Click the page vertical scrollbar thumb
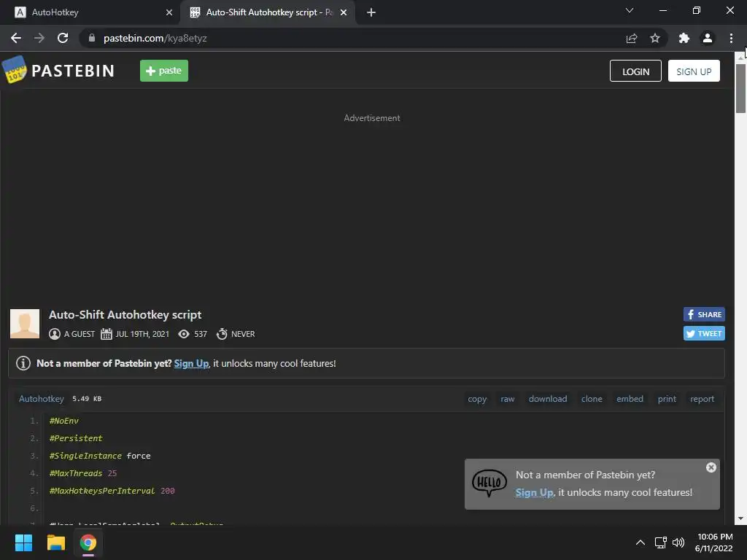 [x=740, y=88]
